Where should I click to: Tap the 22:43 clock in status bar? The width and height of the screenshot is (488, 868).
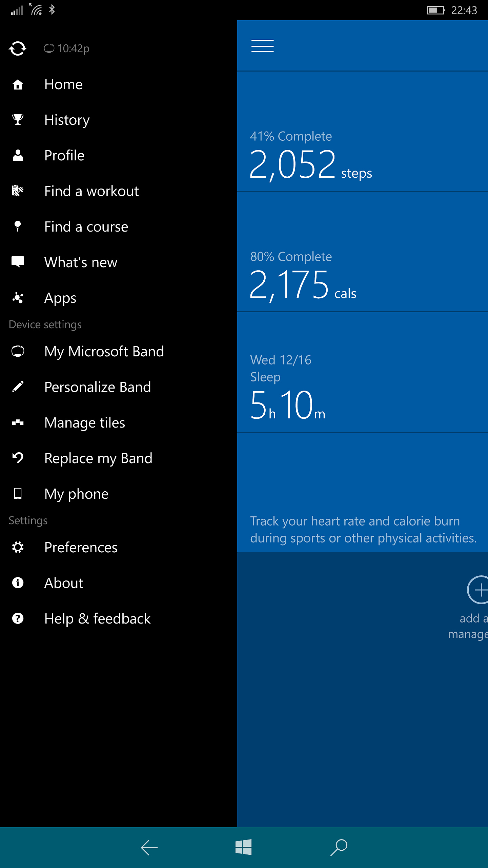(x=464, y=10)
